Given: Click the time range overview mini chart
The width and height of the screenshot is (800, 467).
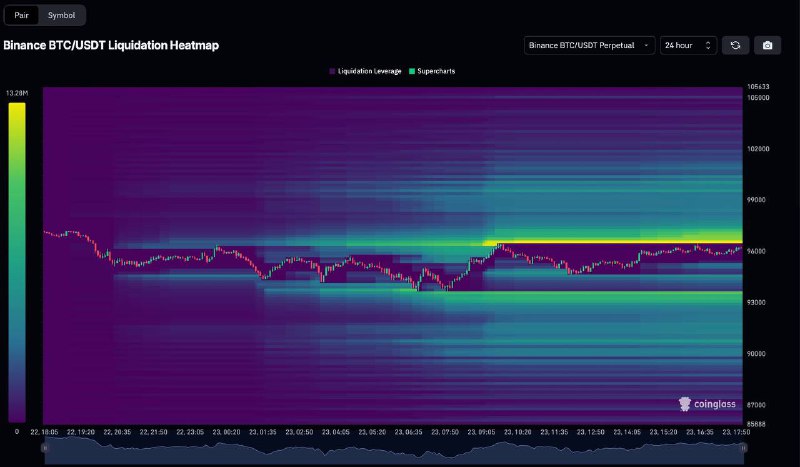Looking at the screenshot, I should [394, 450].
